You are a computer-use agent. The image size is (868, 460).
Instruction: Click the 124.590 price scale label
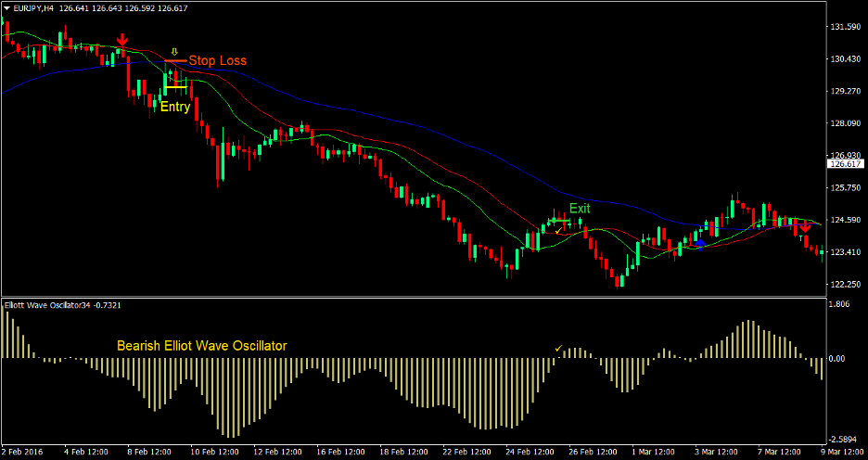(846, 220)
